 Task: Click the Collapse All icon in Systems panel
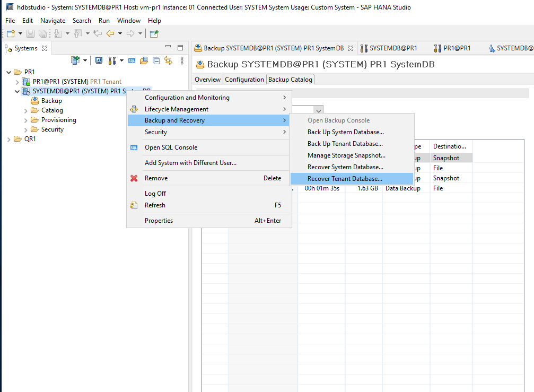click(x=156, y=60)
